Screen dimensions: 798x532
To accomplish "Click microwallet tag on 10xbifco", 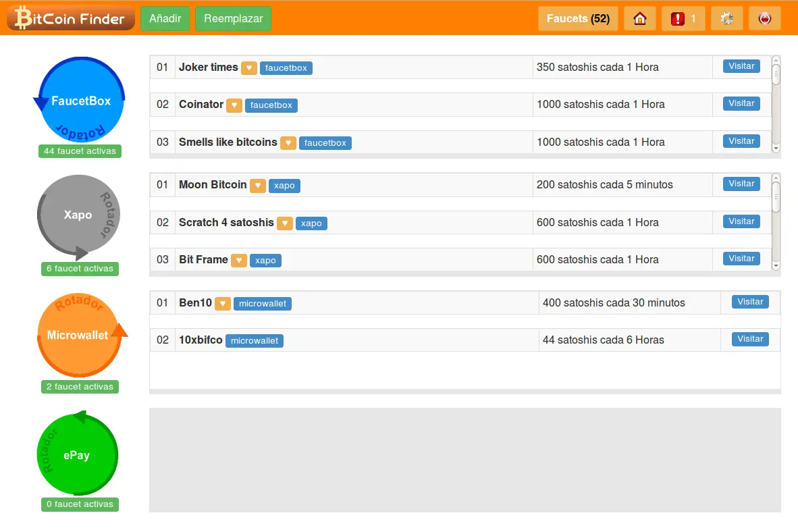I will (x=255, y=341).
